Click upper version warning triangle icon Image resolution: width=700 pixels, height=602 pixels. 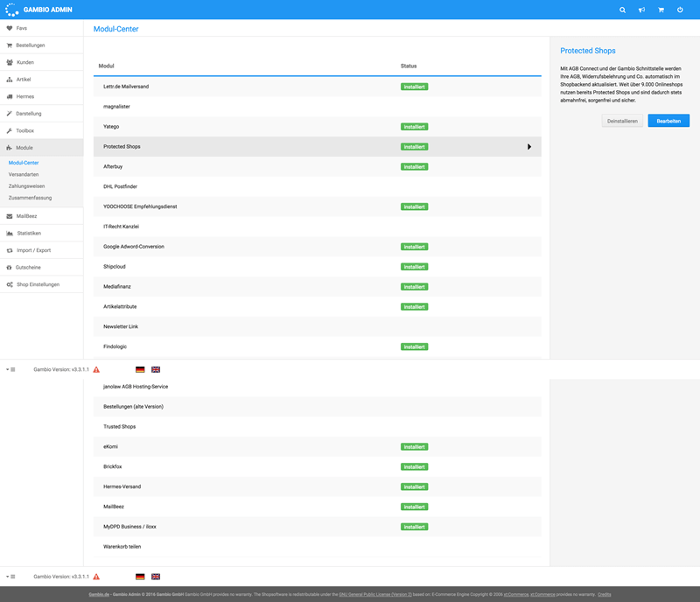[x=96, y=370]
